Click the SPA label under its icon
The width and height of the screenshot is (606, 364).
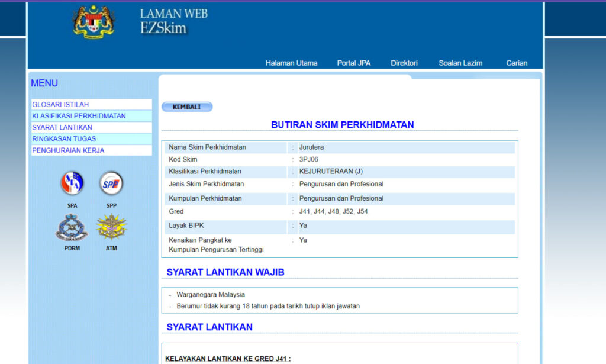[72, 205]
